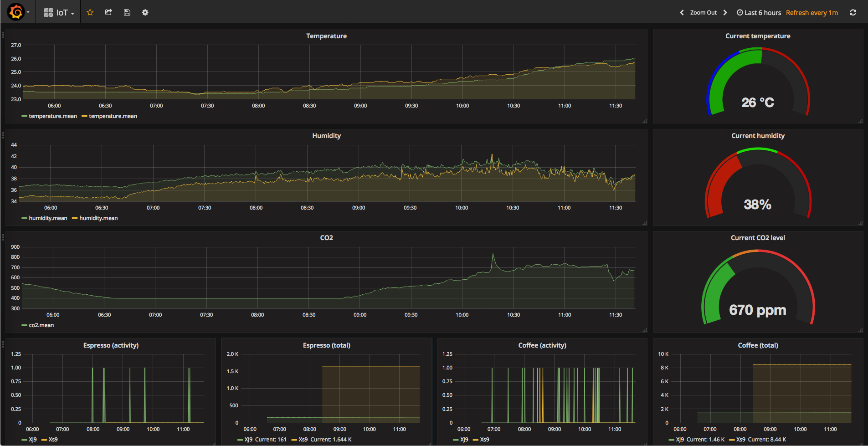Open dashboard settings via the gear icon
The height and width of the screenshot is (446, 868).
click(x=145, y=12)
